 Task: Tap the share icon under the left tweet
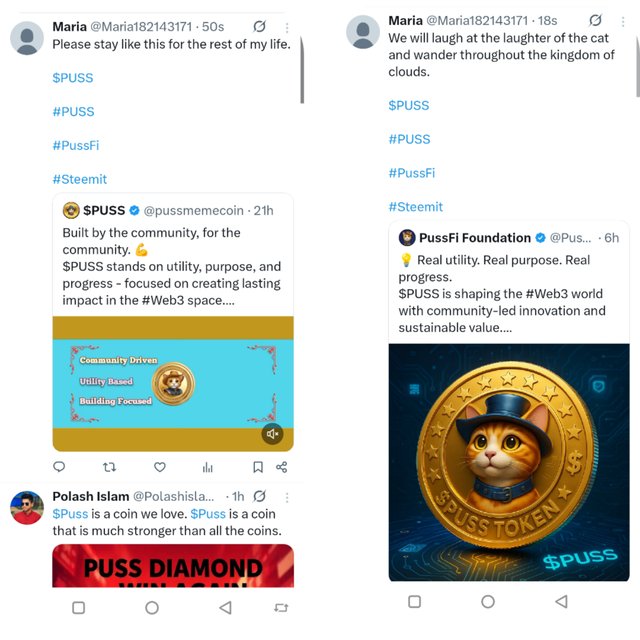pos(282,467)
